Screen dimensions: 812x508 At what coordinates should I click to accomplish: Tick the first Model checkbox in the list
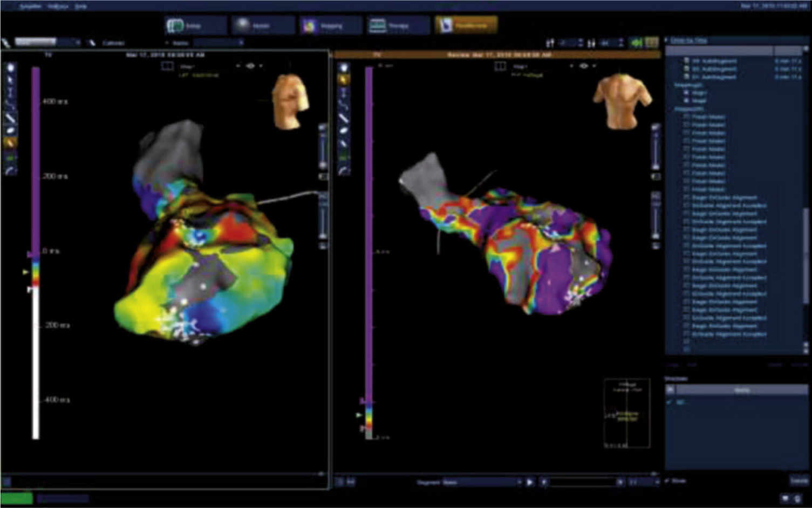click(x=687, y=116)
